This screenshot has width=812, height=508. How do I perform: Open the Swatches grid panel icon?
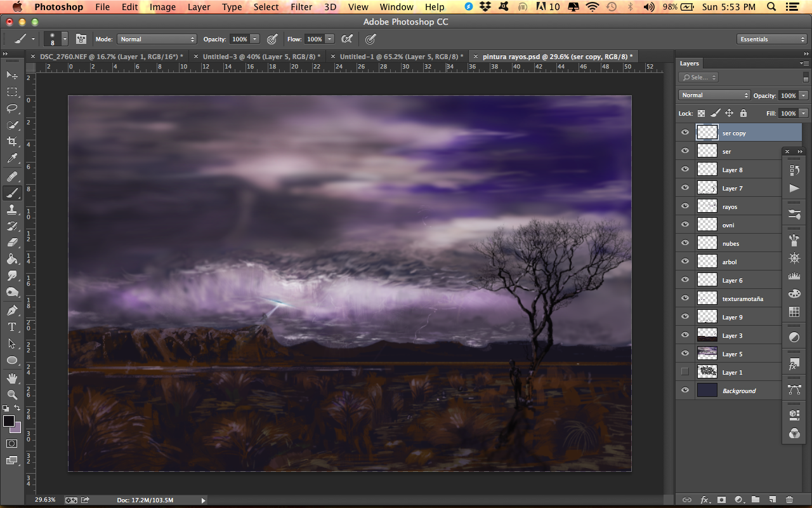(x=794, y=311)
